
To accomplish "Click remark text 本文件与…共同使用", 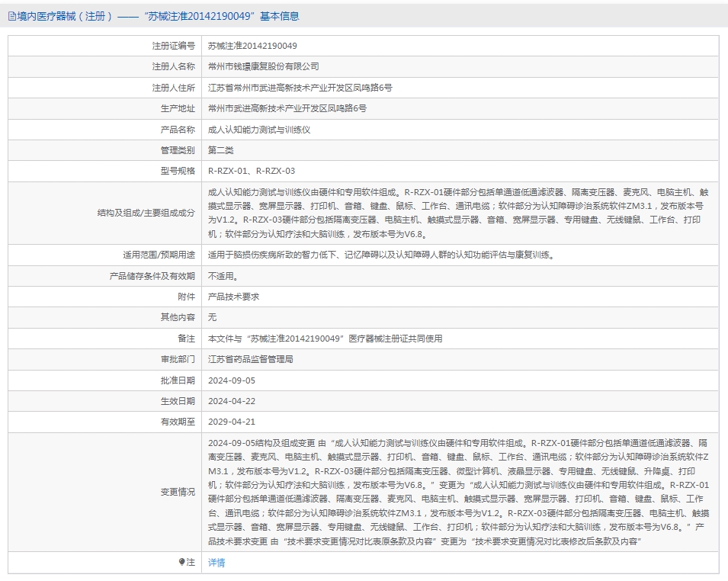I will pyautogui.click(x=325, y=339).
